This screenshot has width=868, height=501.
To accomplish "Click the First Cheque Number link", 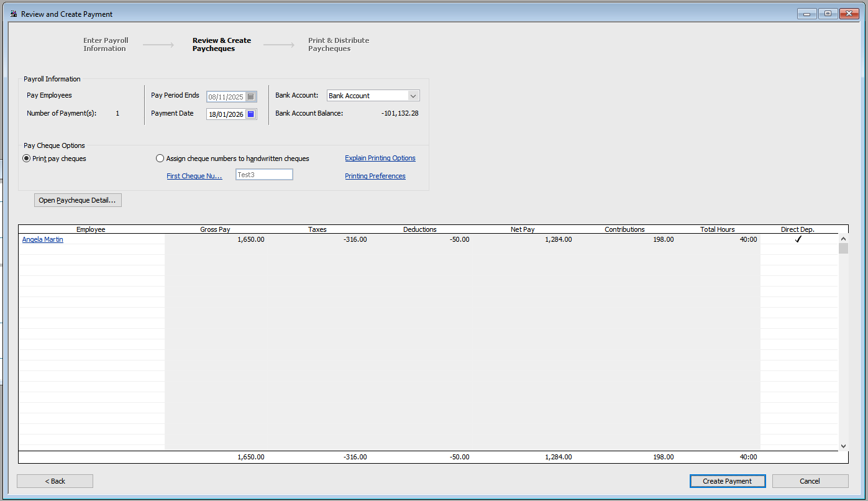I will tap(194, 177).
